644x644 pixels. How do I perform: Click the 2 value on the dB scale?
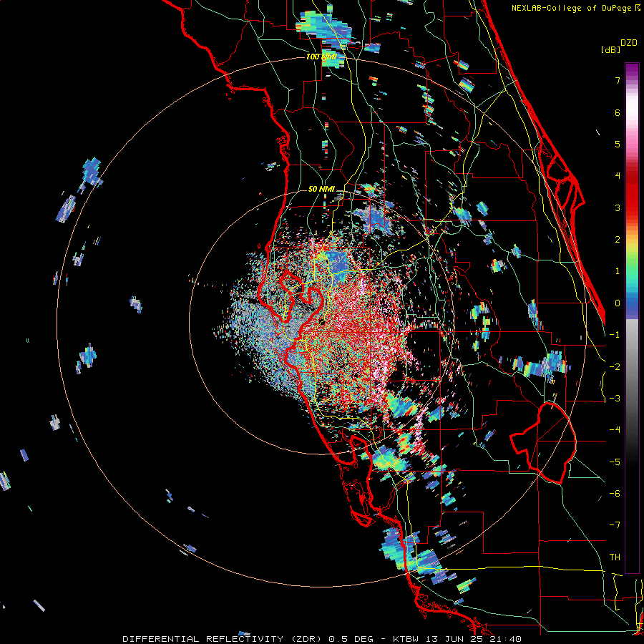click(618, 240)
